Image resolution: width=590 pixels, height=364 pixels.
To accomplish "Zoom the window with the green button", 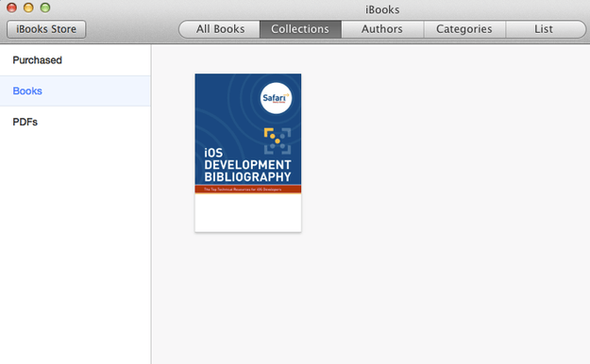I will click(45, 8).
